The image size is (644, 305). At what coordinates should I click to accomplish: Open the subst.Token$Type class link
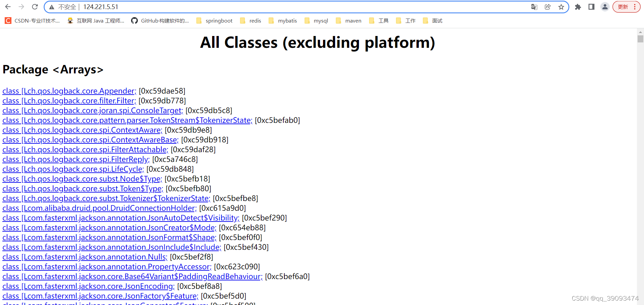point(83,189)
